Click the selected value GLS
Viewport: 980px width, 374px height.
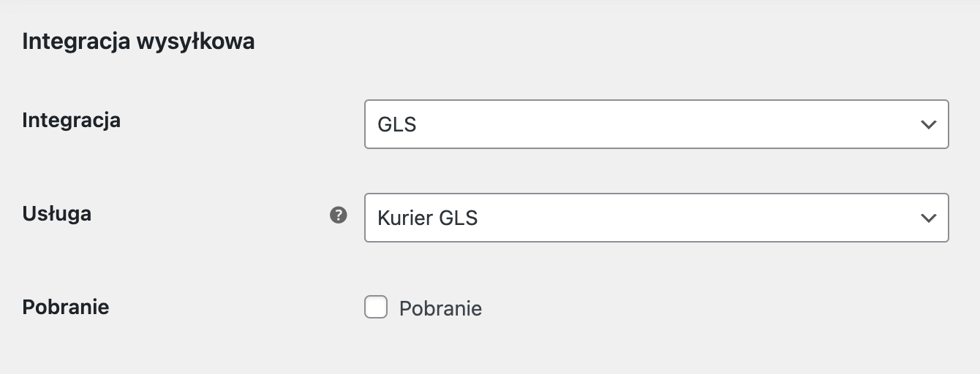pyautogui.click(x=397, y=125)
